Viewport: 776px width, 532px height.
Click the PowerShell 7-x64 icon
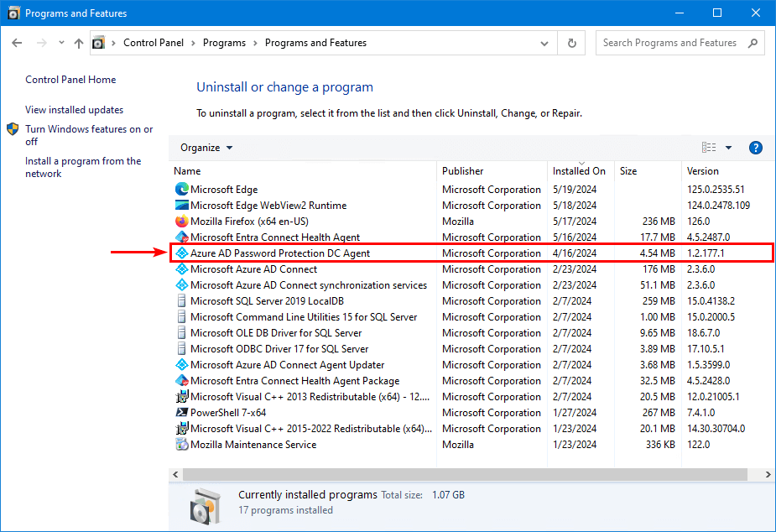[x=182, y=413]
